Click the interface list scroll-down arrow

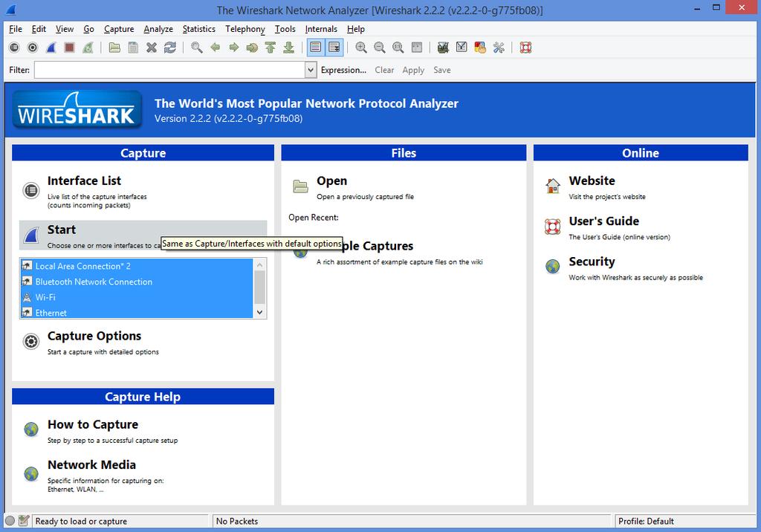259,312
